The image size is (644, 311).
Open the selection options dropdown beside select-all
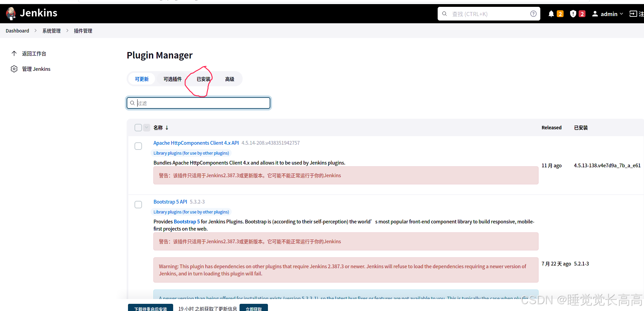[x=146, y=127]
